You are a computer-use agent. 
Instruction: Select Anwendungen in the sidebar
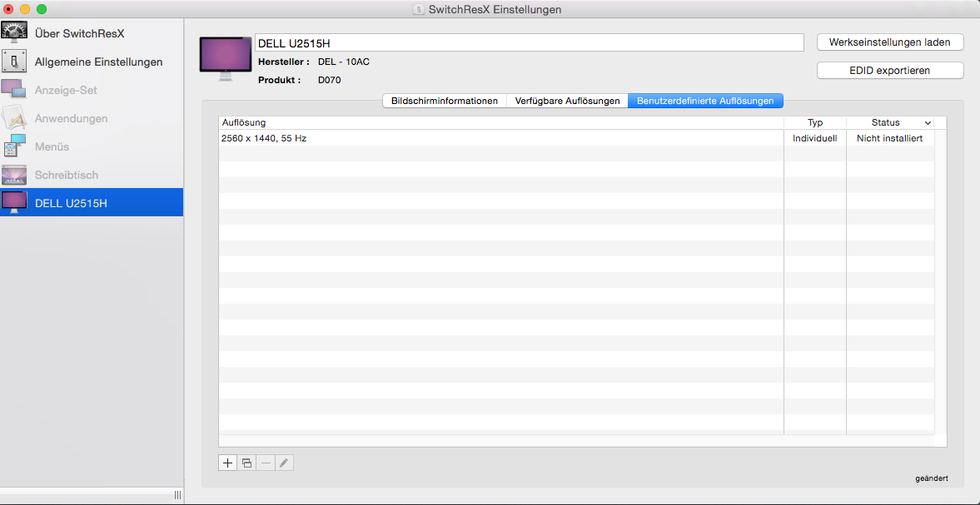(x=92, y=118)
